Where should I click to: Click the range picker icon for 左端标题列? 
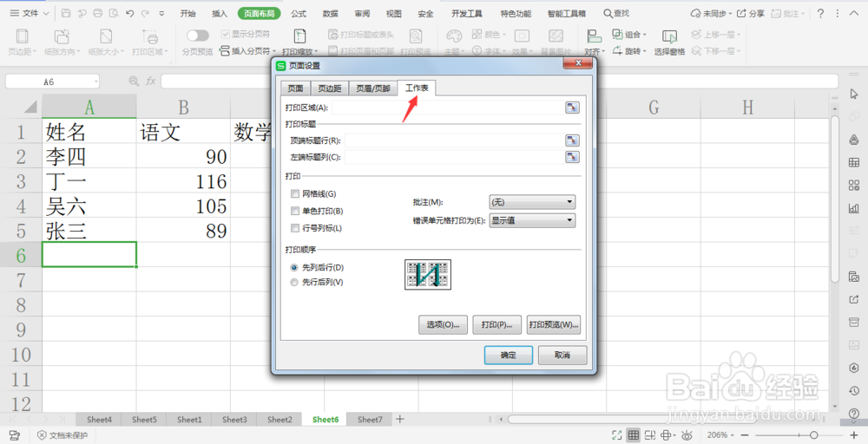572,157
